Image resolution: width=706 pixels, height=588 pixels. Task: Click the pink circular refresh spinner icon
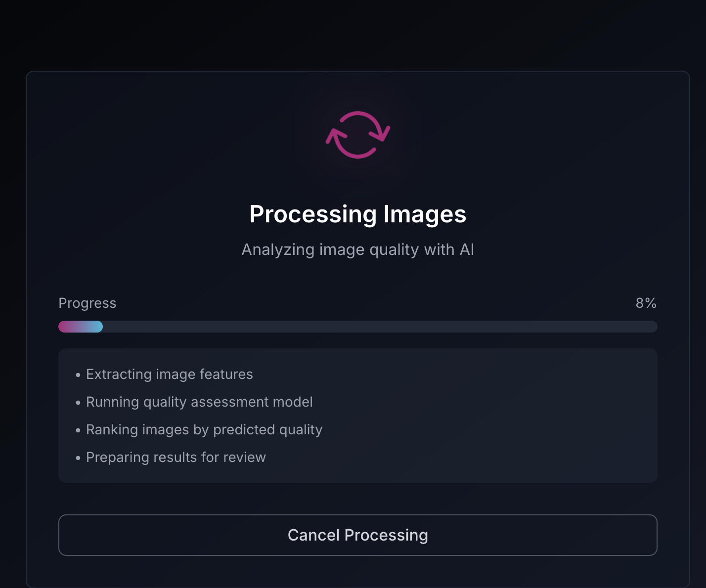pos(357,134)
